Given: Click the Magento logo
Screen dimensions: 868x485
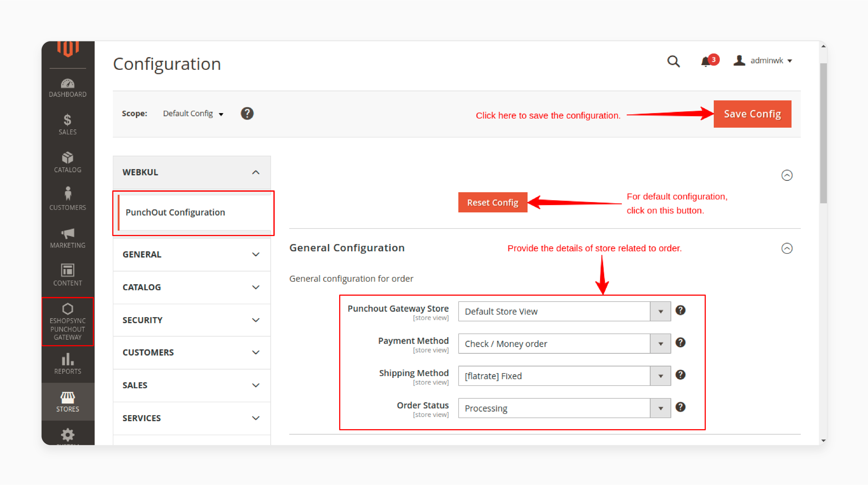Looking at the screenshot, I should 68,49.
